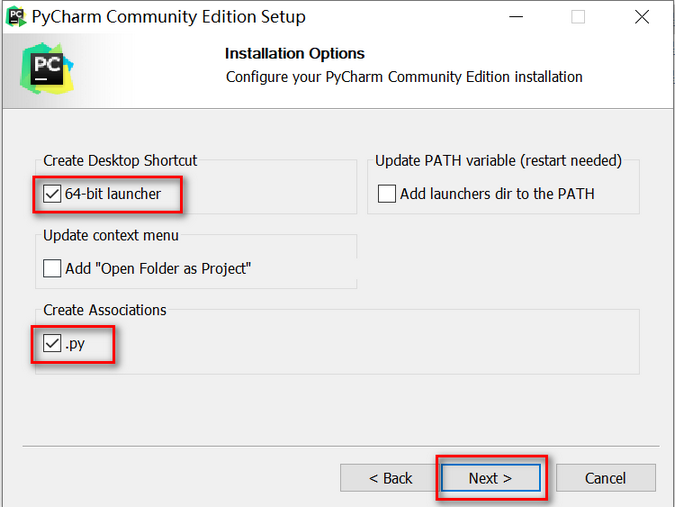Click the Create Associations group label
Viewport: 675px width, 507px height.
pos(105,310)
